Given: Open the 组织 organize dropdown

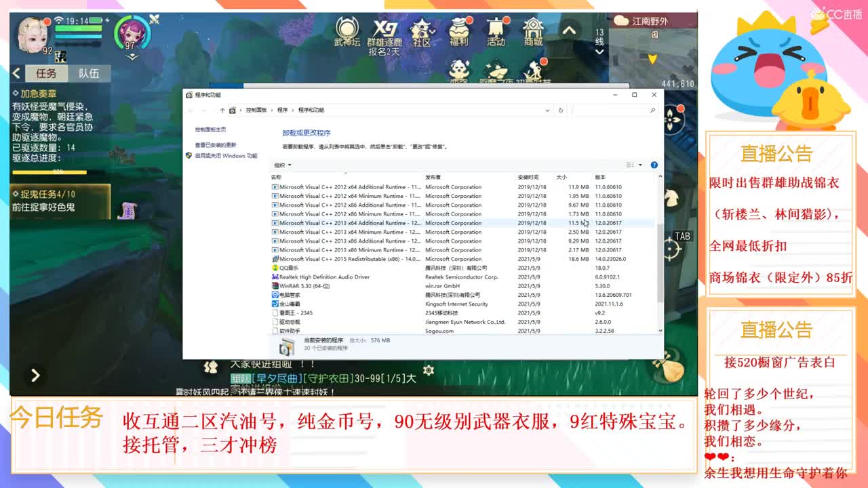Looking at the screenshot, I should 282,165.
